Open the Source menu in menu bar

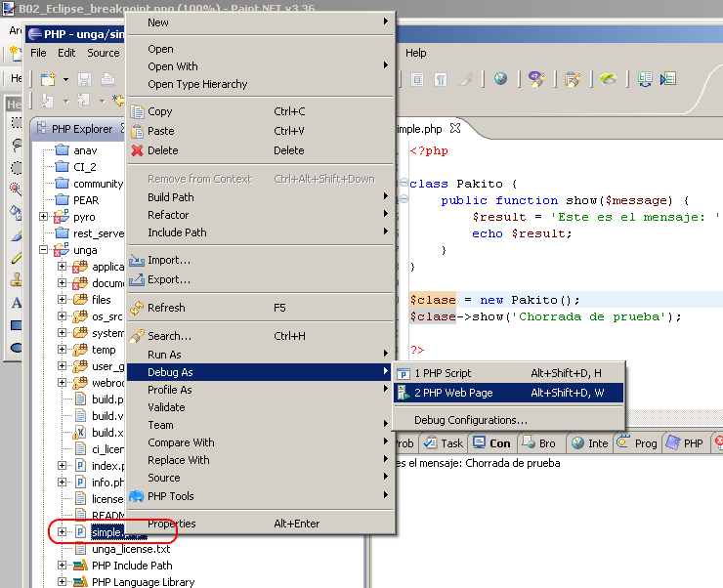(104, 53)
